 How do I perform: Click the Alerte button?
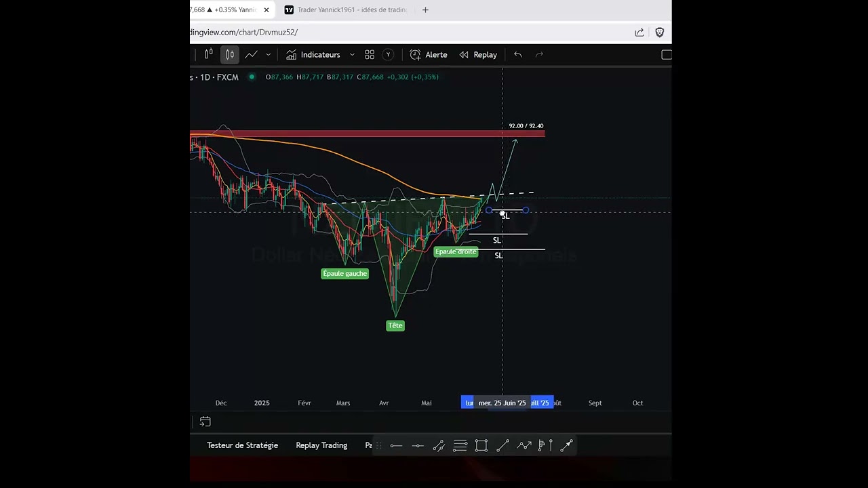pos(429,55)
